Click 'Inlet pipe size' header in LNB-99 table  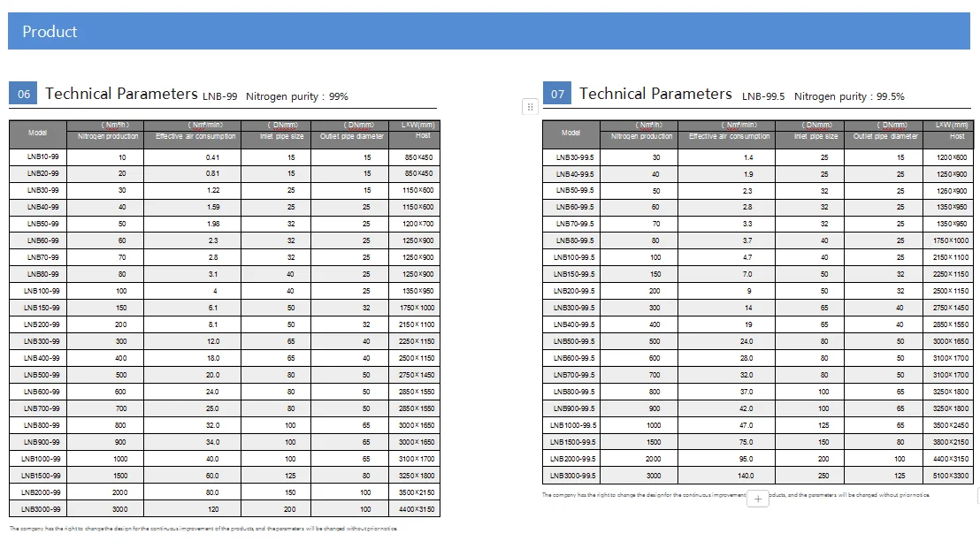[x=282, y=136]
